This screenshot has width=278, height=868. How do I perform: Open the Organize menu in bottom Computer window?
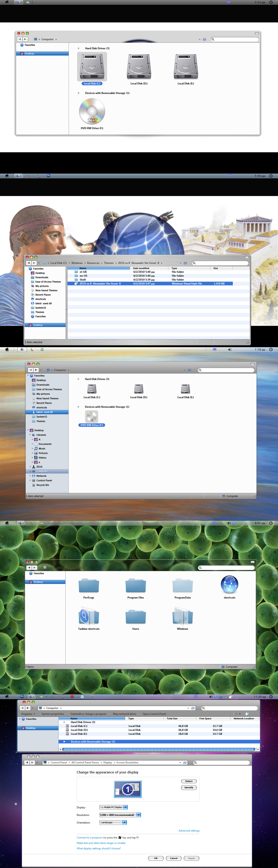(x=28, y=714)
